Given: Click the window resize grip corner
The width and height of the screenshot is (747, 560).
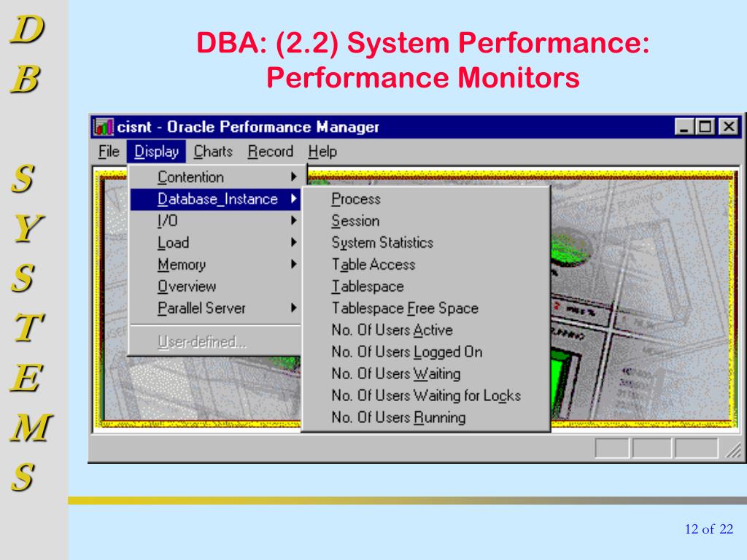Looking at the screenshot, I should point(733,450).
